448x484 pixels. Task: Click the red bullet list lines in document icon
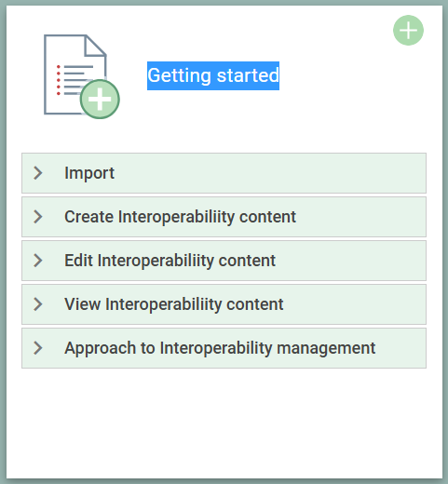(x=75, y=80)
